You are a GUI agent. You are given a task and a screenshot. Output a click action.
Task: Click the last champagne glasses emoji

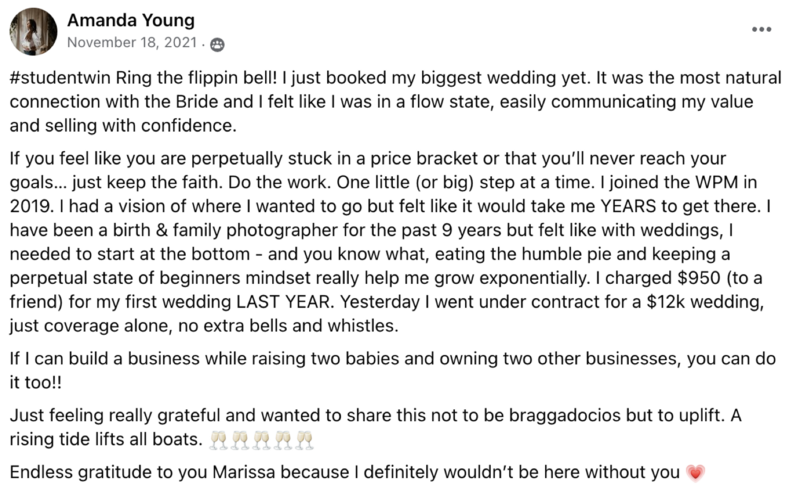[305, 440]
